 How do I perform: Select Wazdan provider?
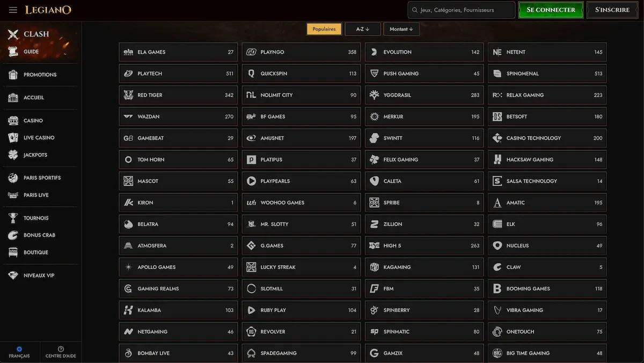click(178, 117)
